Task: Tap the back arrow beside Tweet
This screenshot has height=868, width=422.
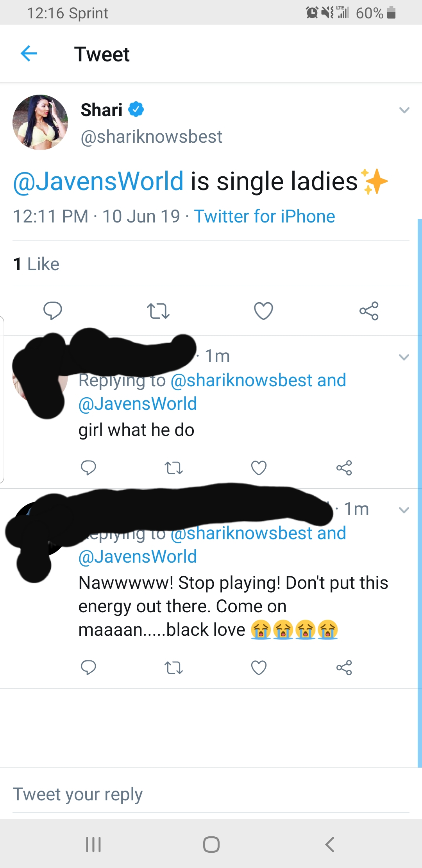Action: [x=29, y=54]
